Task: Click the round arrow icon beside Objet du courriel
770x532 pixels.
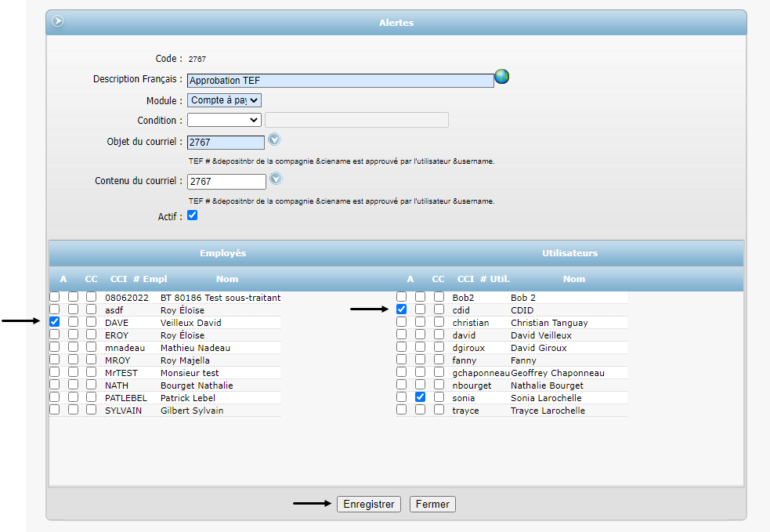Action: point(274,140)
